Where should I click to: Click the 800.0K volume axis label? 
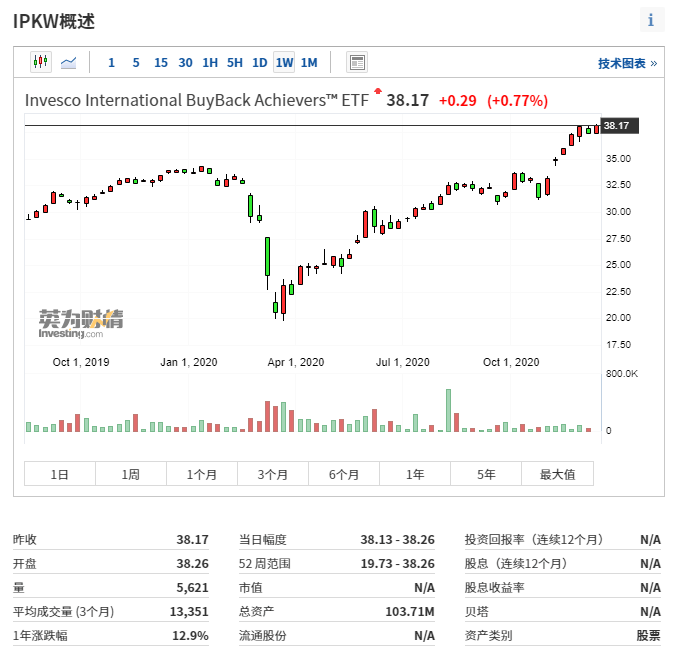pyautogui.click(x=622, y=373)
